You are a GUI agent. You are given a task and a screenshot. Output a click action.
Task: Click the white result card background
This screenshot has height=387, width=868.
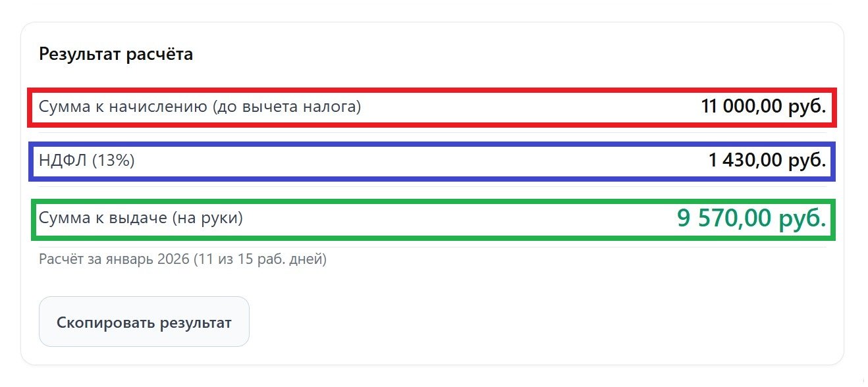pos(435,283)
